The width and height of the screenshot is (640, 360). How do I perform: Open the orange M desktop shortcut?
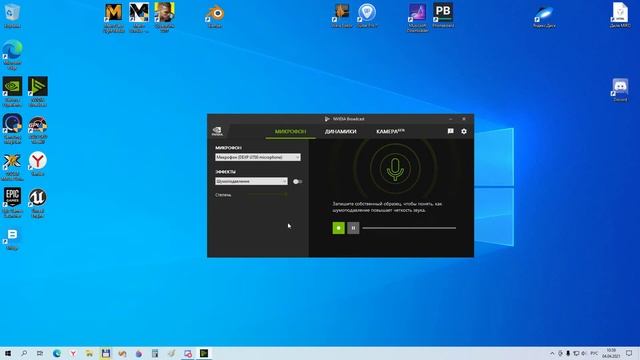click(113, 18)
